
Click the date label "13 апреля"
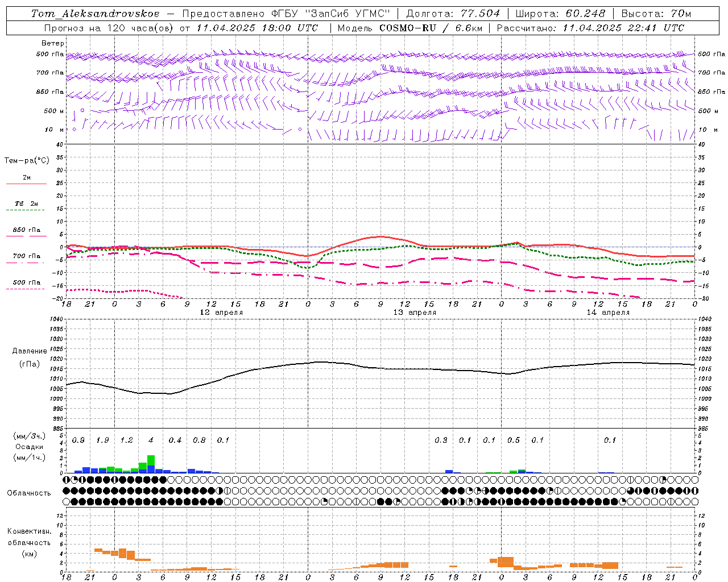coord(415,313)
